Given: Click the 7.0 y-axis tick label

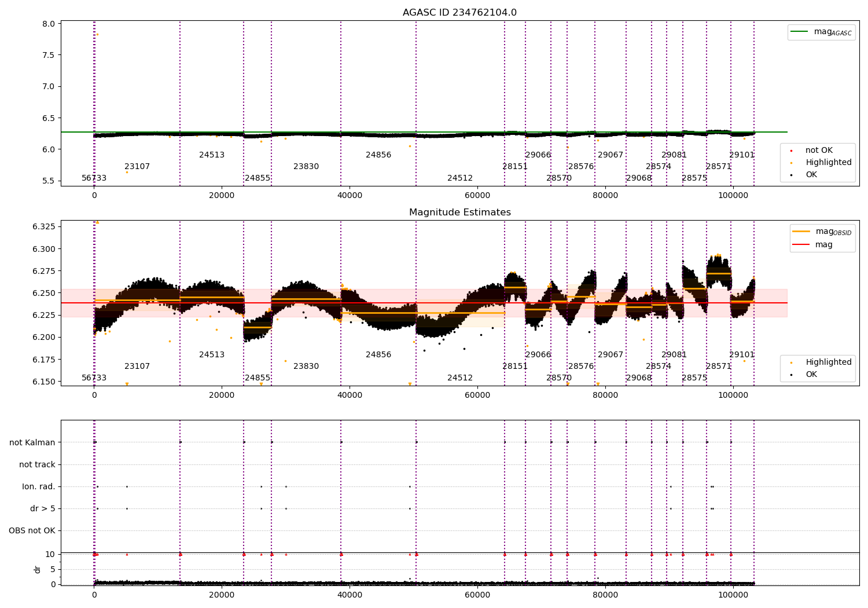Looking at the screenshot, I should click(x=49, y=87).
